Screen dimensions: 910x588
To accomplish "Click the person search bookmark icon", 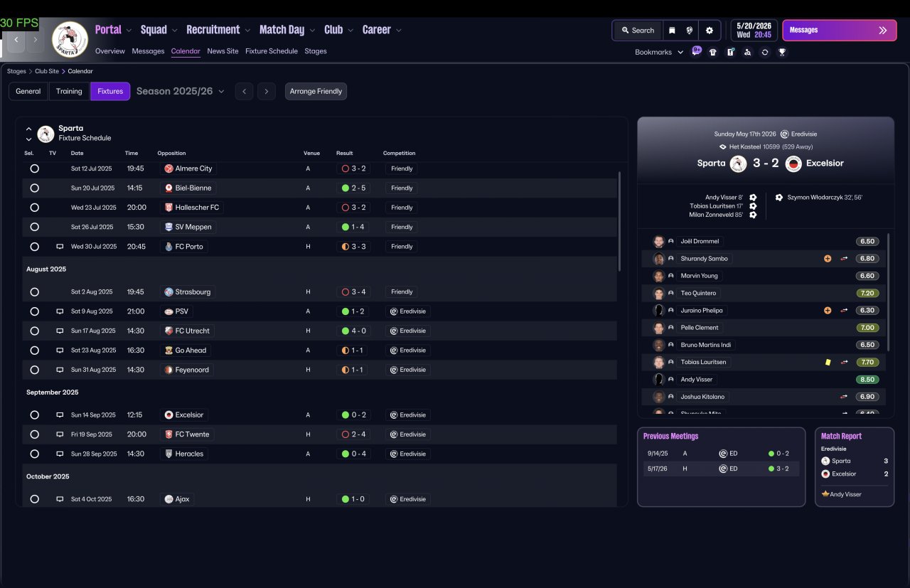I will tap(747, 52).
